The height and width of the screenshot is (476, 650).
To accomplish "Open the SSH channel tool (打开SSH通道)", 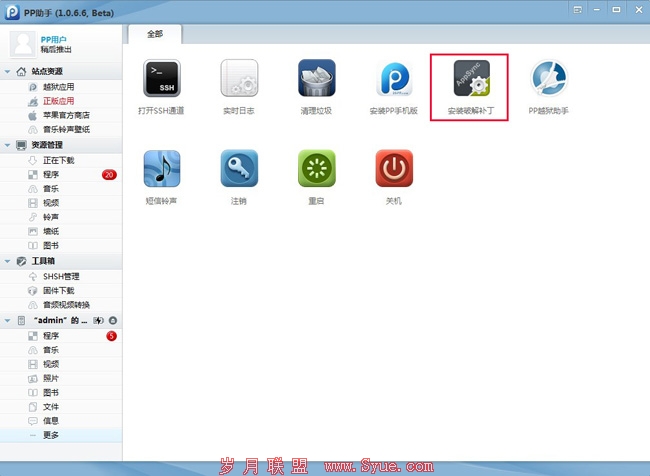I will (162, 78).
